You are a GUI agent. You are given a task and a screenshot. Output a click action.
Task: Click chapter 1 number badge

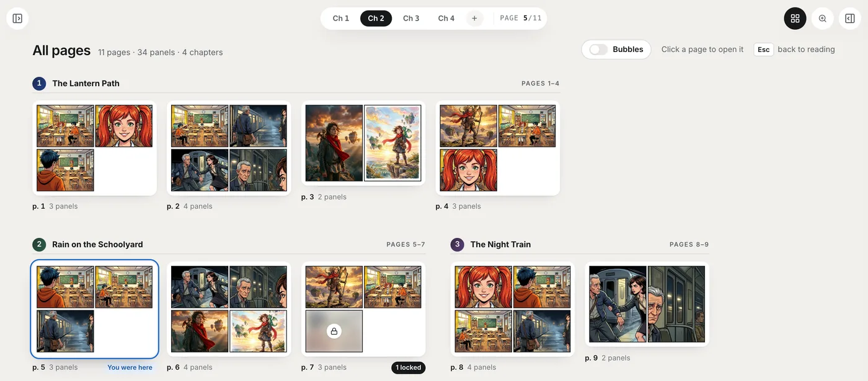(x=39, y=83)
